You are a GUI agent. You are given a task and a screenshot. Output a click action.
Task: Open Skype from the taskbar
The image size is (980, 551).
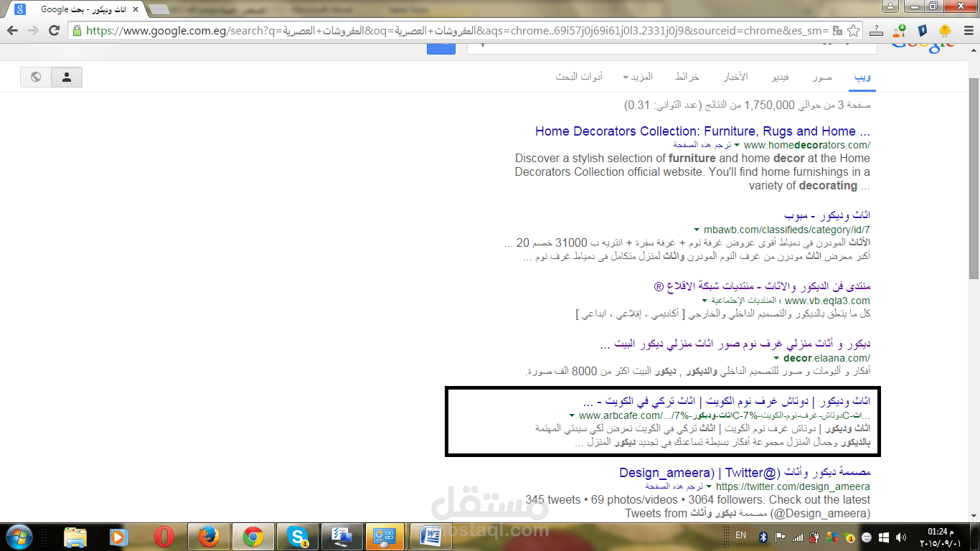(297, 536)
